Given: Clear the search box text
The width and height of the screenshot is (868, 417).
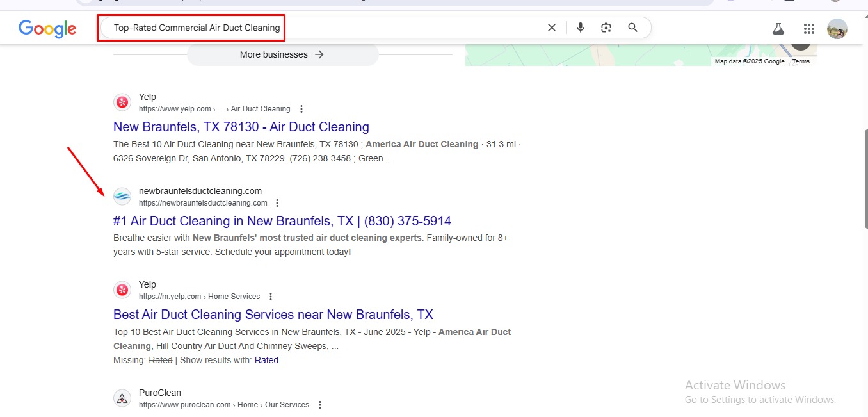Looking at the screenshot, I should pyautogui.click(x=551, y=28).
